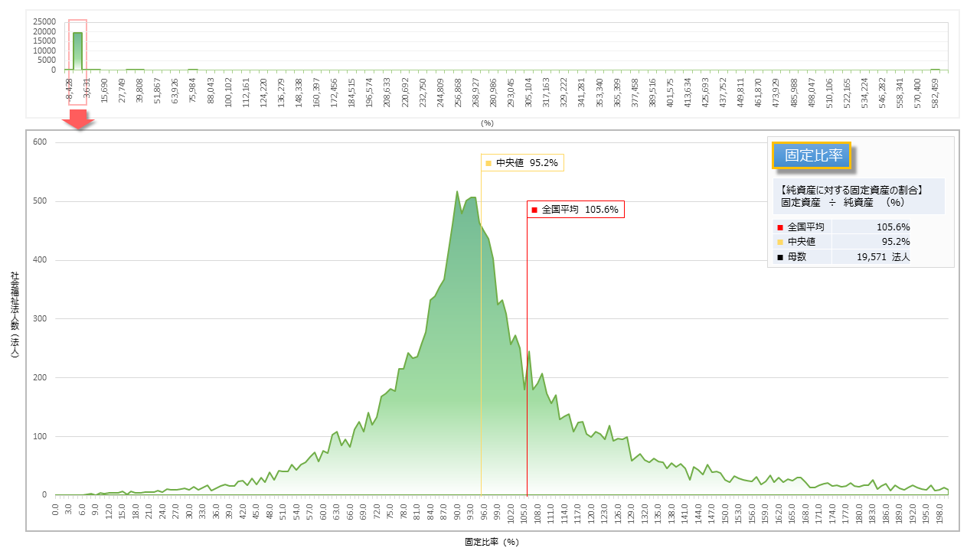Image resolution: width=980 pixels, height=551 pixels.
Task: Click the 100 label on main chart y-axis
Action: 40,437
